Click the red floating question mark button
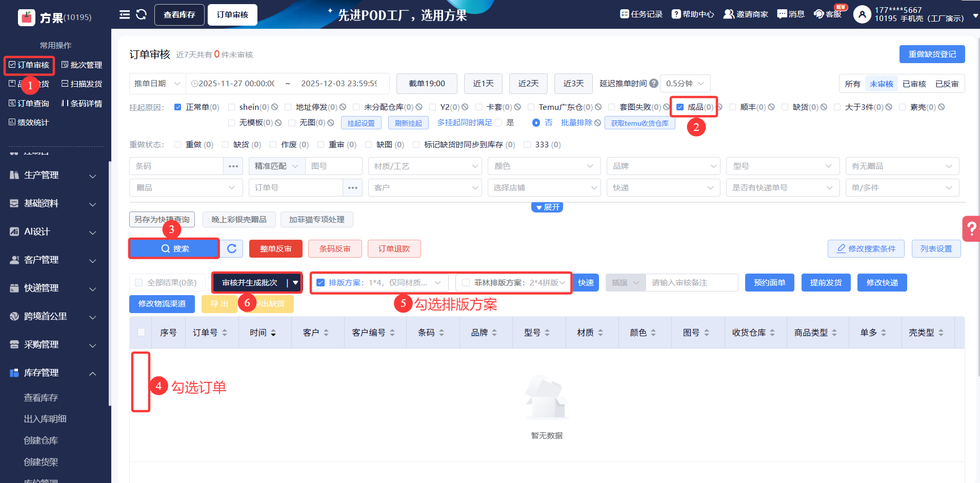Screen dimensions: 980x483 [x=971, y=228]
